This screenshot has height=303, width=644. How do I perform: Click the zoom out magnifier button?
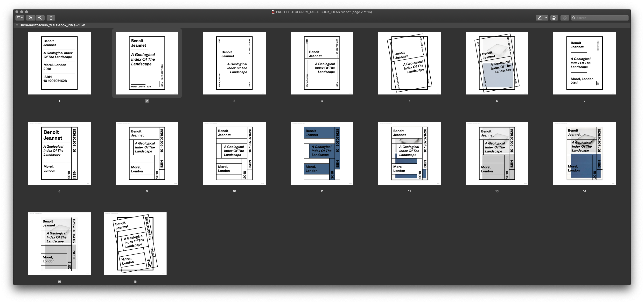[30, 18]
